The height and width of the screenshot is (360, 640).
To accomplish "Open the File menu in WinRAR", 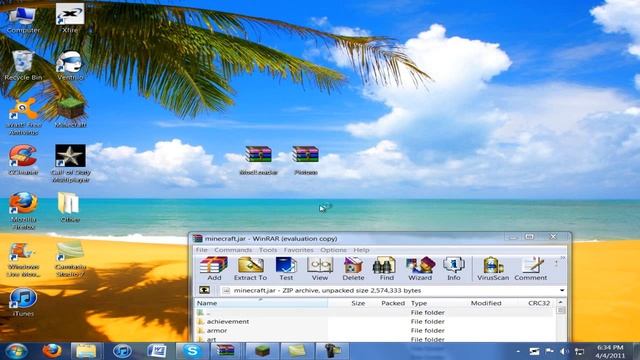I will tap(202, 250).
